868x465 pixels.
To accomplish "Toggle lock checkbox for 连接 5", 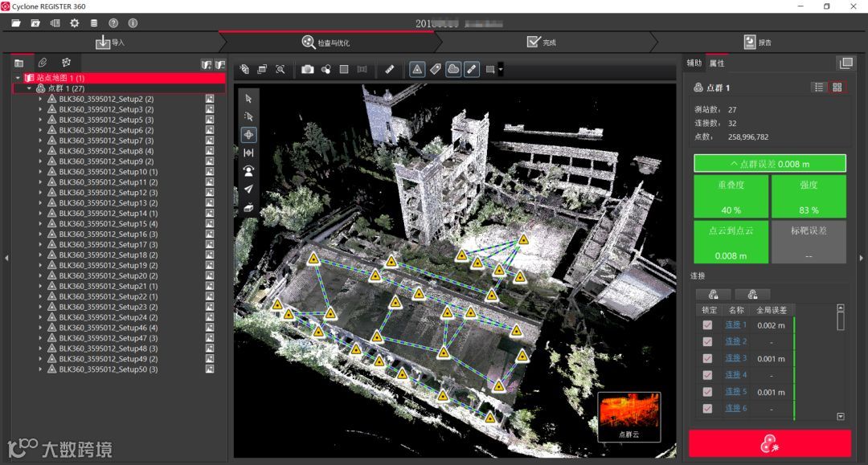I will click(707, 391).
